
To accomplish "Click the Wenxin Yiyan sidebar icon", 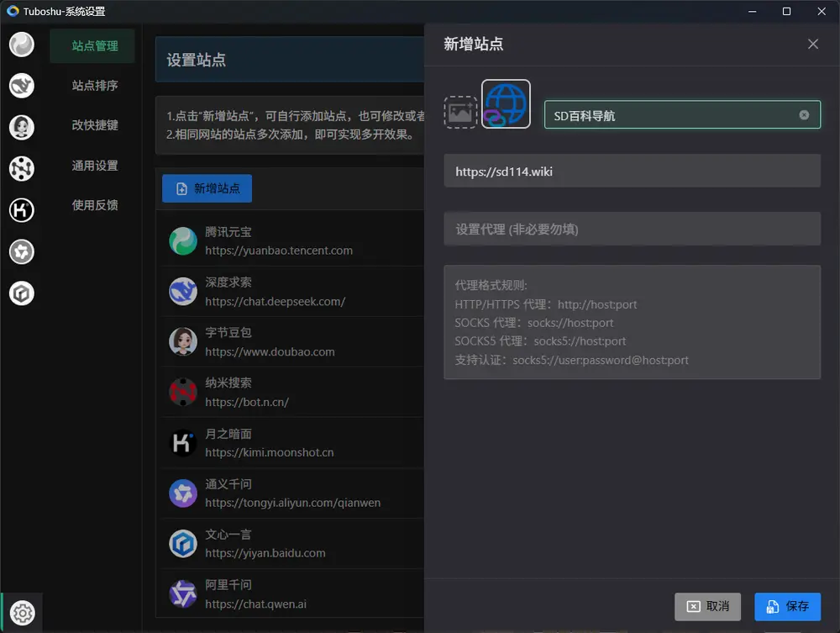I will [22, 293].
